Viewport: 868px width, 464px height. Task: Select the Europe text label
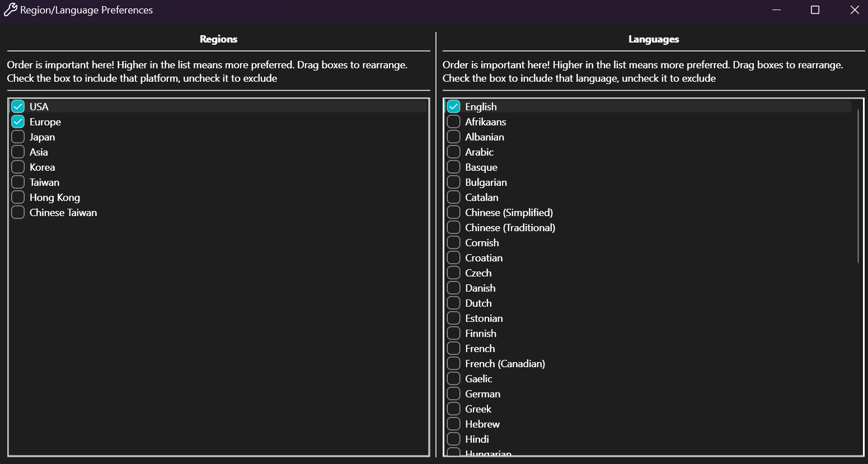coord(45,122)
